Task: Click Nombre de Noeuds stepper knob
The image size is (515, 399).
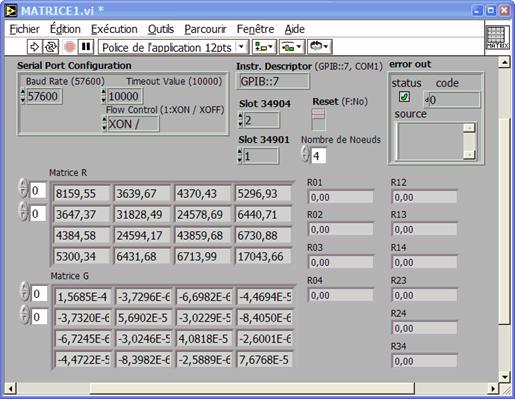Action: tap(305, 154)
